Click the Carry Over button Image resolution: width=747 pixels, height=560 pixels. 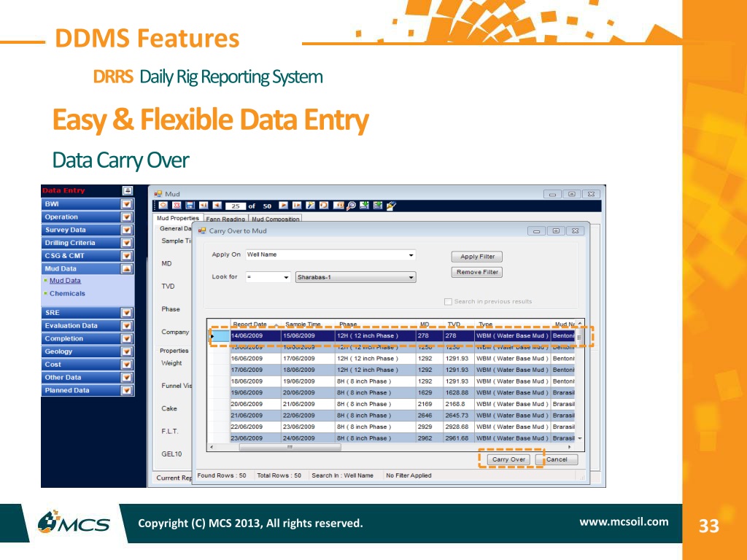tap(508, 459)
